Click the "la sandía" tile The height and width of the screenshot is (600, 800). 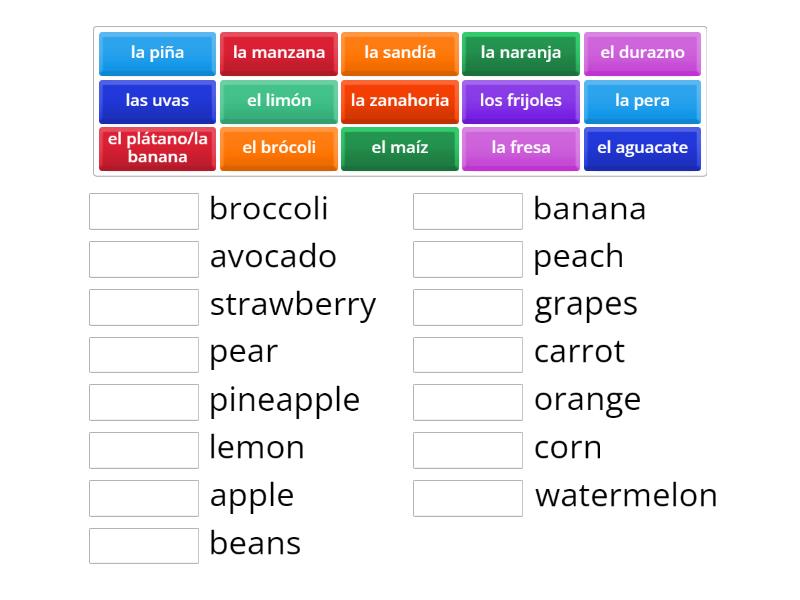click(x=399, y=54)
